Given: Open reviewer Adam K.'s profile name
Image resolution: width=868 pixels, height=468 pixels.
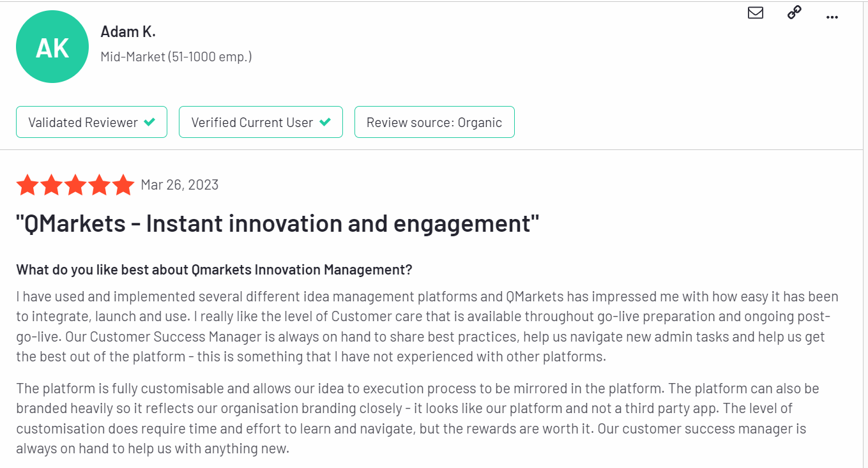Looking at the screenshot, I should (x=128, y=31).
